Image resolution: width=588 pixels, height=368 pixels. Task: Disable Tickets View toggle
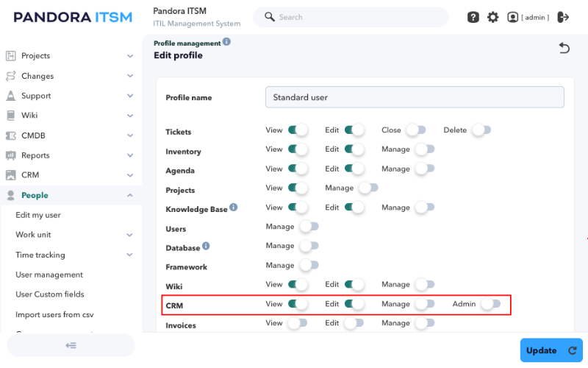click(x=298, y=130)
